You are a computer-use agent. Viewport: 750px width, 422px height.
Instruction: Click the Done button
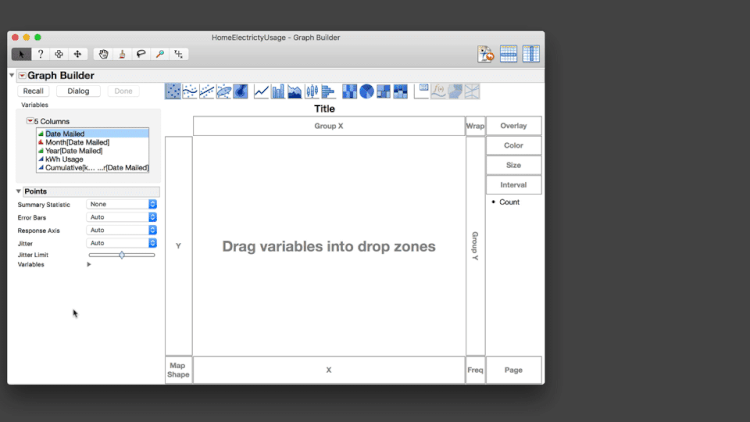pyautogui.click(x=123, y=91)
